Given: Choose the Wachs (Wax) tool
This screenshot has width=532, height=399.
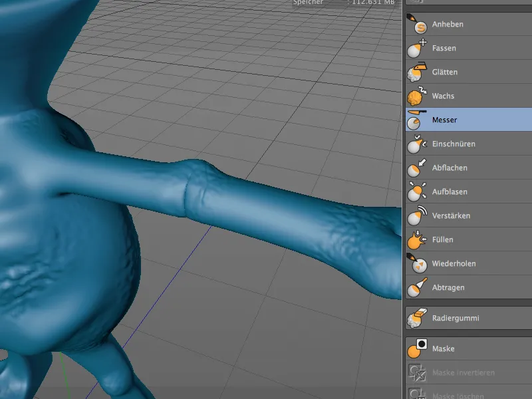Looking at the screenshot, I should tap(446, 96).
